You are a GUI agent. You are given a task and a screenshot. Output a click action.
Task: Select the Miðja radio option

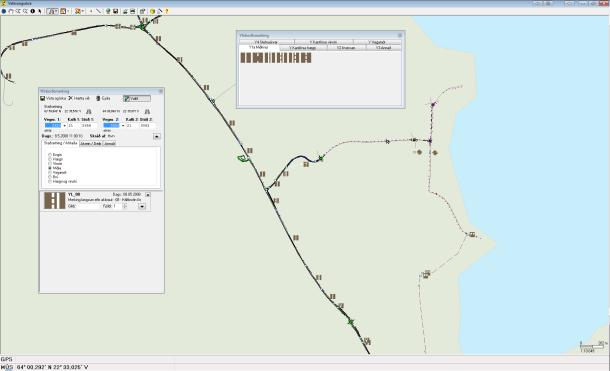pyautogui.click(x=50, y=168)
